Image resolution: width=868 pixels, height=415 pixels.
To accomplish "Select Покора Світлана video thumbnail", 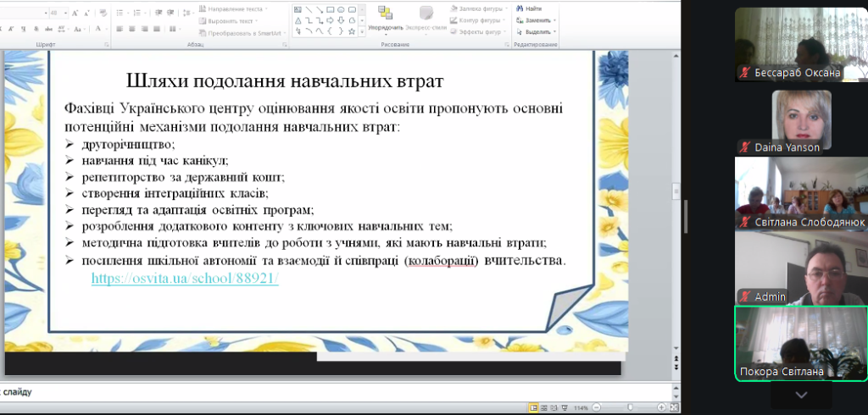I will 800,344.
